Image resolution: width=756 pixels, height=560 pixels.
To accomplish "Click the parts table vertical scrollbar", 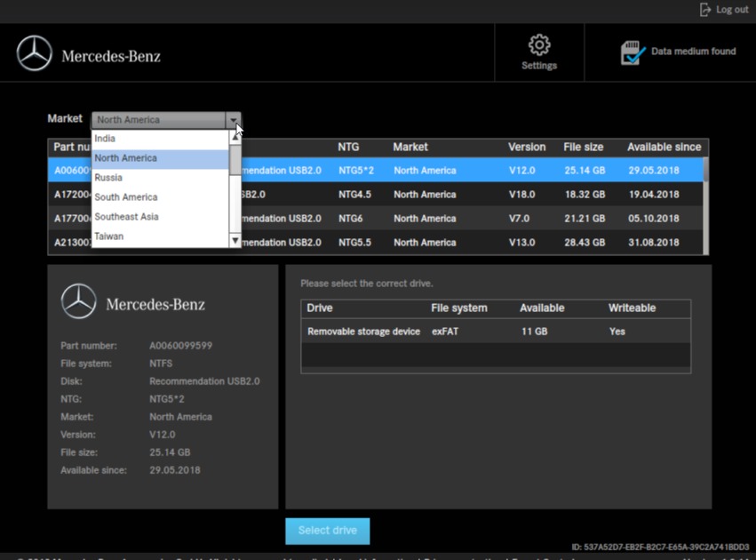I will point(706,206).
